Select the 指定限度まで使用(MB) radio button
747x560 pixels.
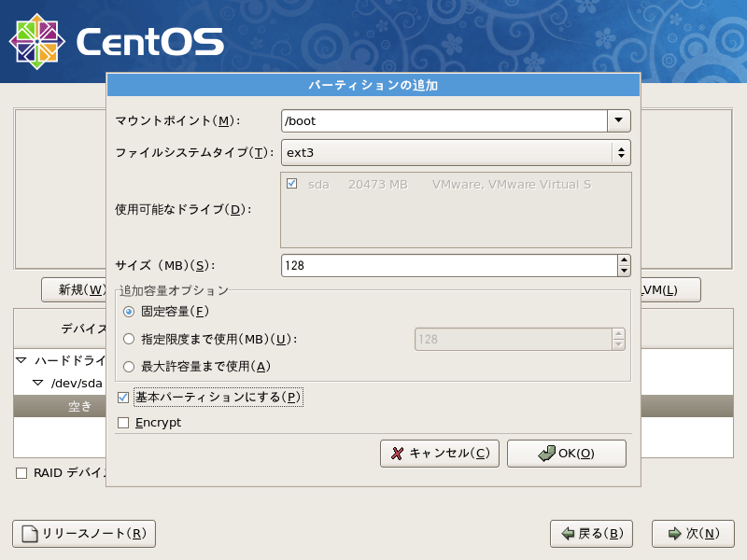129,339
